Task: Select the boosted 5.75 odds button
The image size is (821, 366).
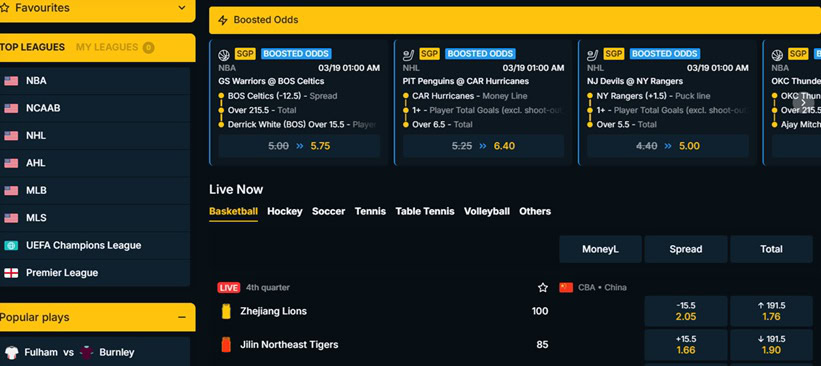Action: (299, 146)
